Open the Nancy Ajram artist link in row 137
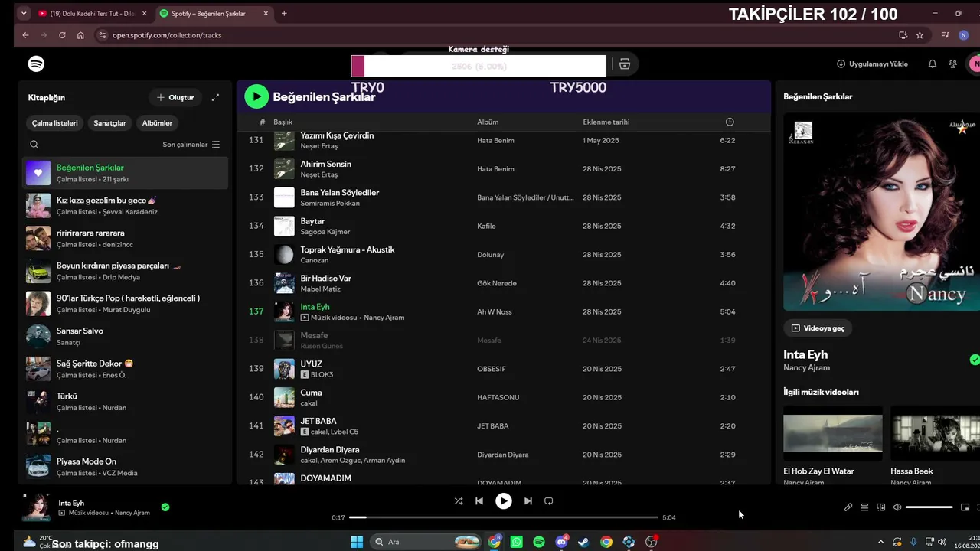 tap(384, 318)
